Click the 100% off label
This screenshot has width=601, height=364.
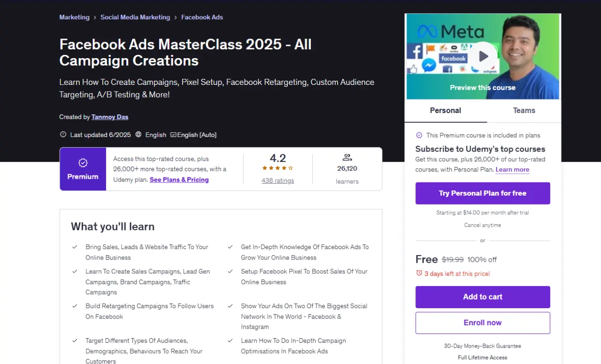(482, 259)
